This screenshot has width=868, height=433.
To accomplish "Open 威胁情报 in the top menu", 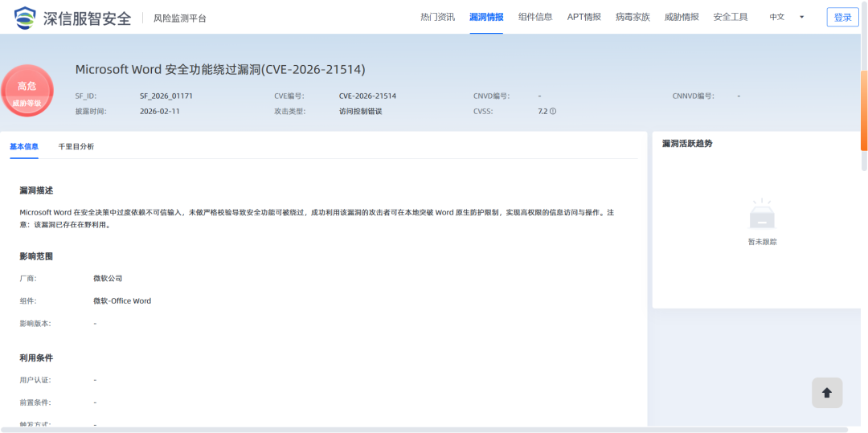I will (682, 17).
